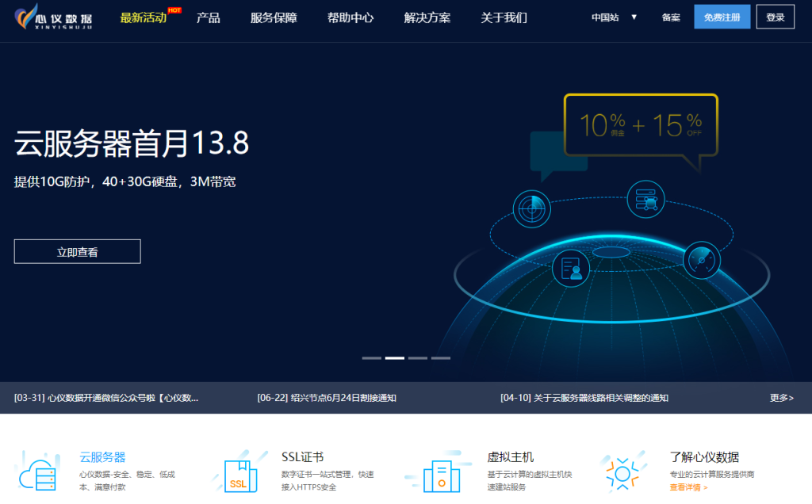The image size is (812, 504).
Task: Click the SSL certificate icon
Action: [x=240, y=472]
